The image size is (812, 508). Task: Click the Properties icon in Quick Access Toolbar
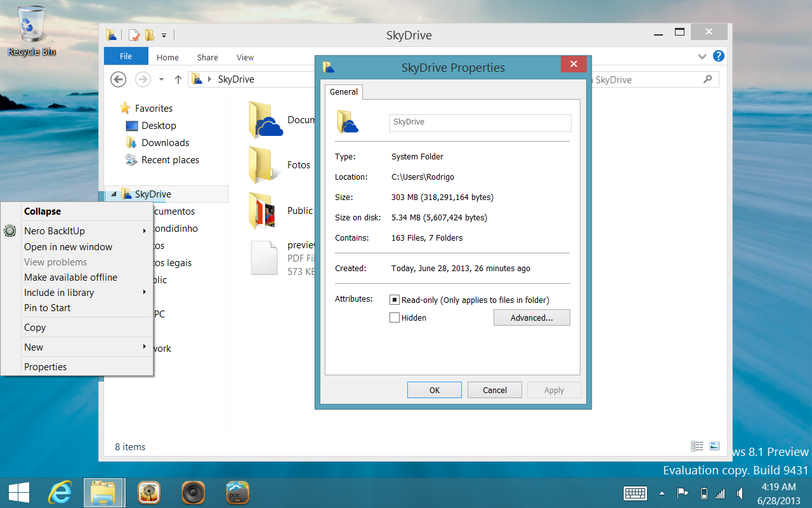134,35
